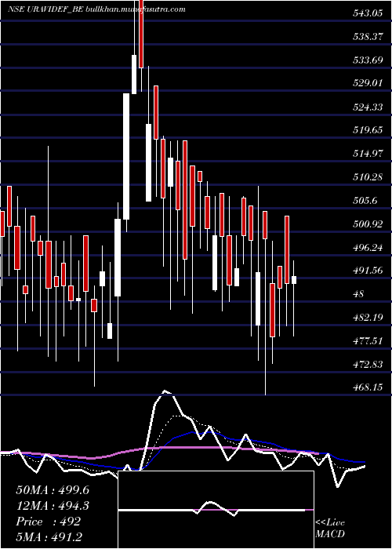The width and height of the screenshot is (392, 549).
Task: Click the last white candlestick on the chart
Action: (294, 280)
